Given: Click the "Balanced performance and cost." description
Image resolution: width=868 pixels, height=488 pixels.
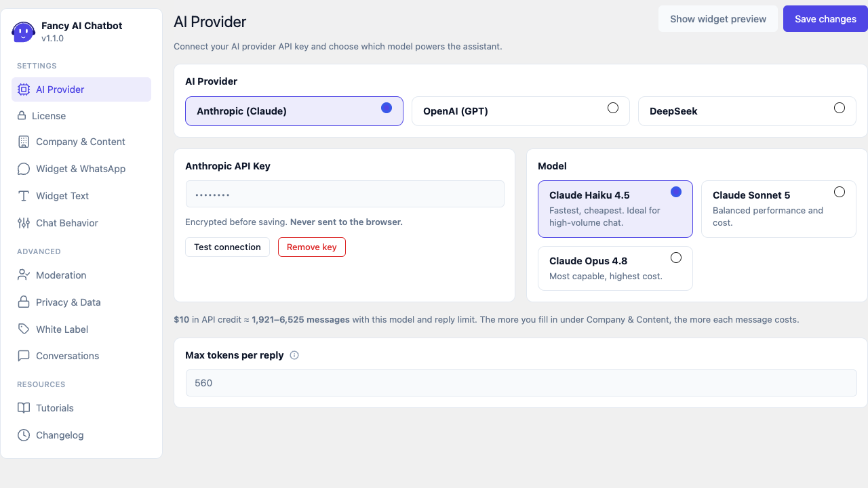Looking at the screenshot, I should 768,216.
